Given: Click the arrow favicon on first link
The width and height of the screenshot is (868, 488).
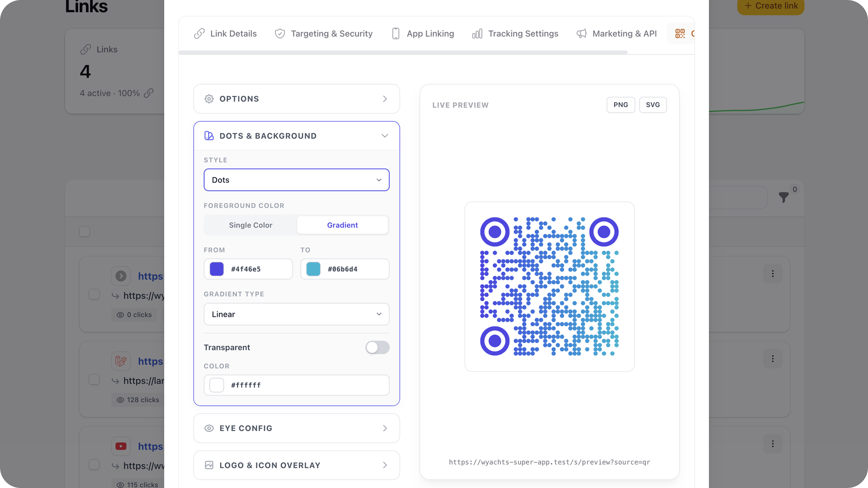Looking at the screenshot, I should click(x=121, y=276).
